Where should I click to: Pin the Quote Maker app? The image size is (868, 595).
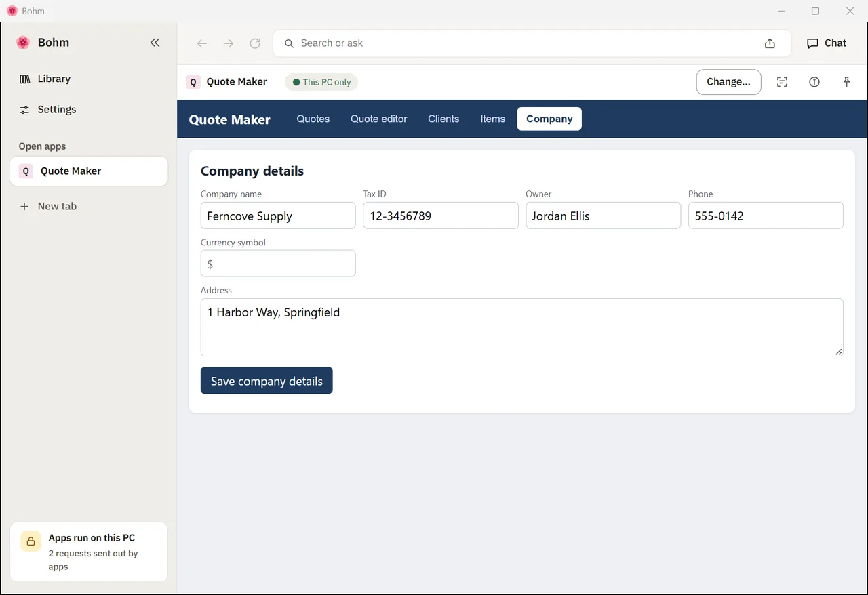point(846,82)
